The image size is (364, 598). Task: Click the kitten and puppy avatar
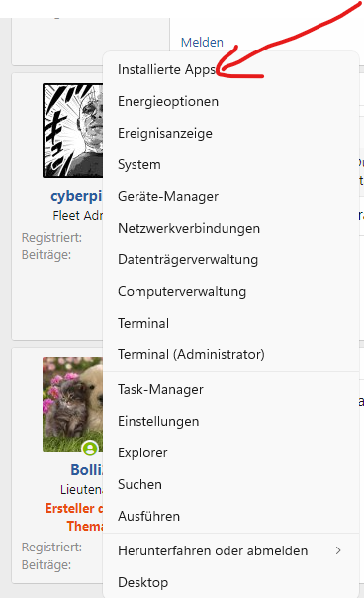pos(73,405)
